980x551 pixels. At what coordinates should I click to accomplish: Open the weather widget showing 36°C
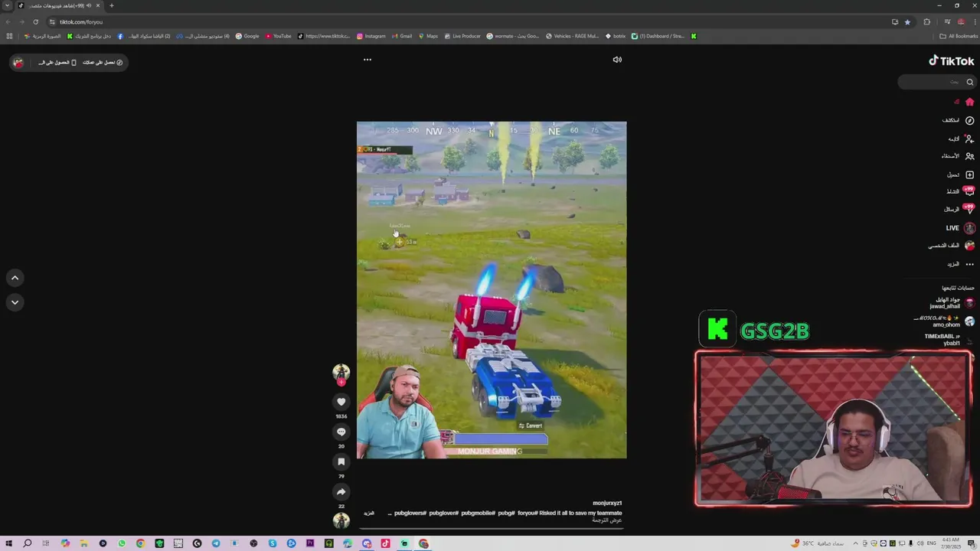819,543
